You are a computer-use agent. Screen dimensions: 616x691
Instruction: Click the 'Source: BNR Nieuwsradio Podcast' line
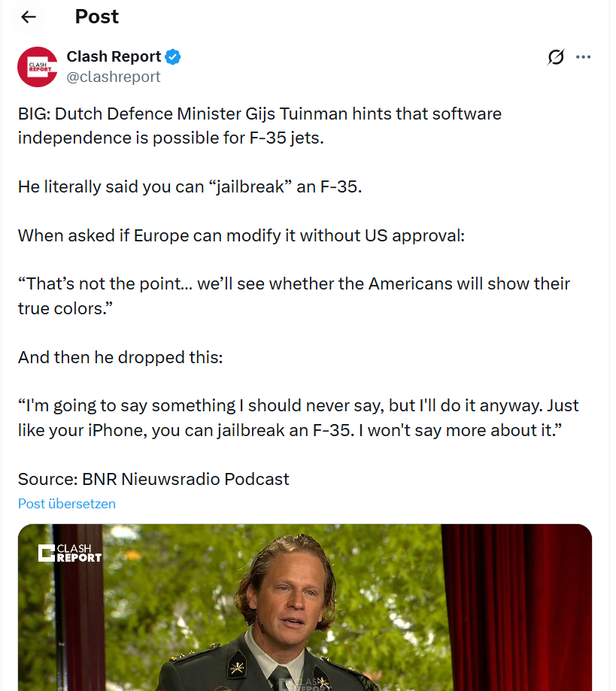153,479
